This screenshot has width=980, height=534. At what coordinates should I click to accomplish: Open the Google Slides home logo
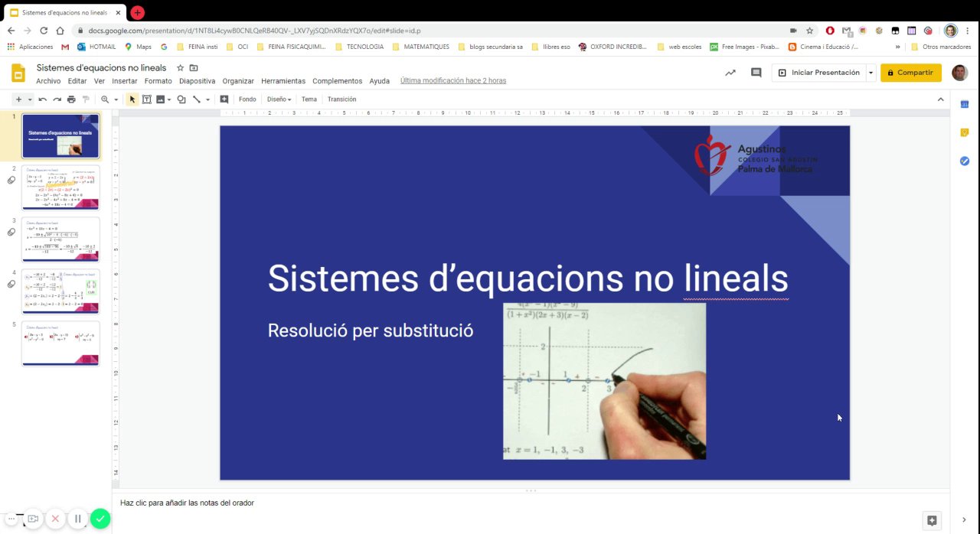(18, 73)
